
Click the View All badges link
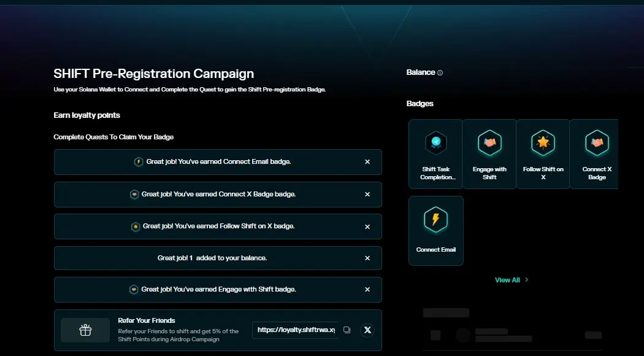512,280
